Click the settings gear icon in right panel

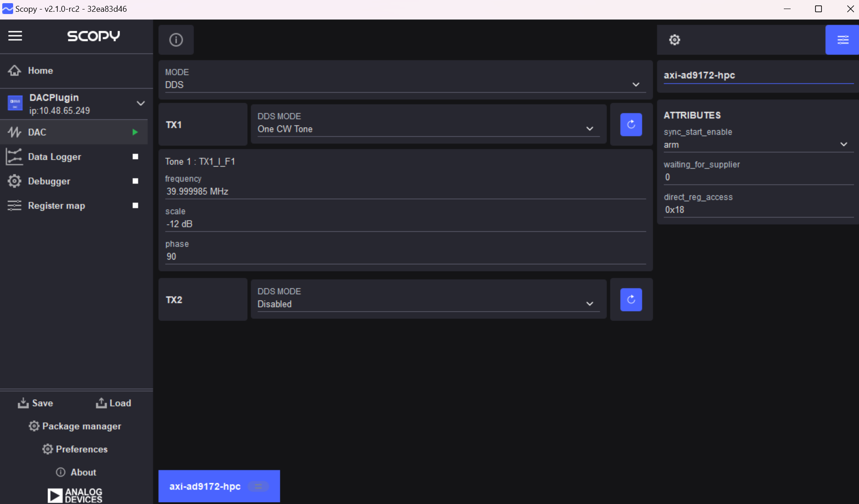[x=675, y=40]
